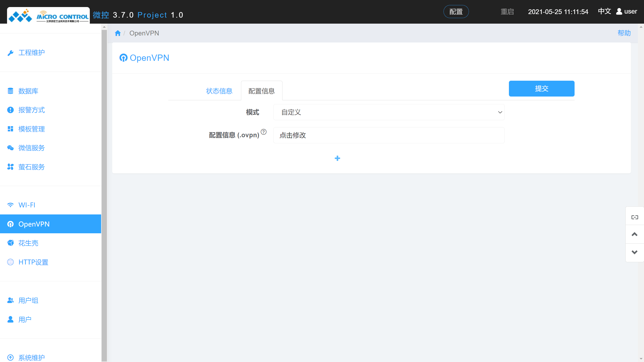
Task: Click the home icon in the breadcrumb
Action: pos(117,33)
